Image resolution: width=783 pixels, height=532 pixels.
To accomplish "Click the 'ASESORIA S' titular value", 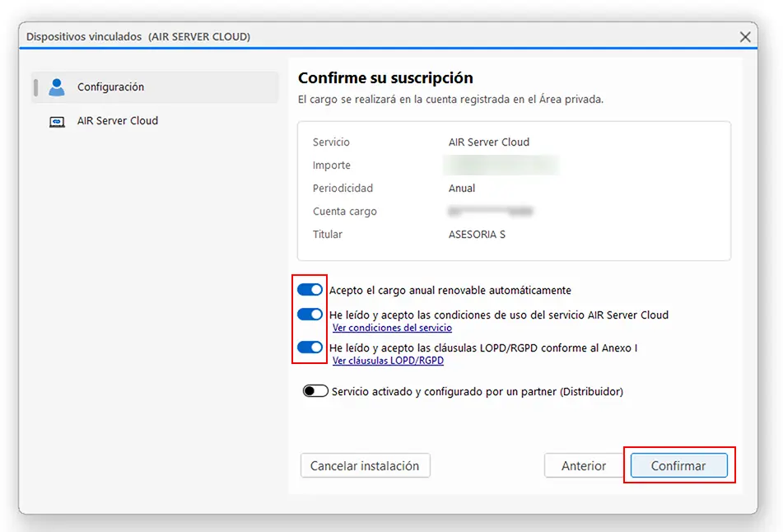I will (x=477, y=234).
